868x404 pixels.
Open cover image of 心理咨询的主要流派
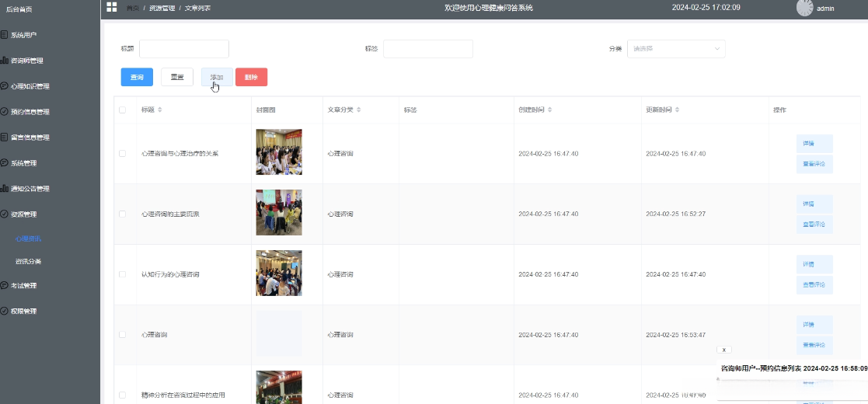coord(279,213)
